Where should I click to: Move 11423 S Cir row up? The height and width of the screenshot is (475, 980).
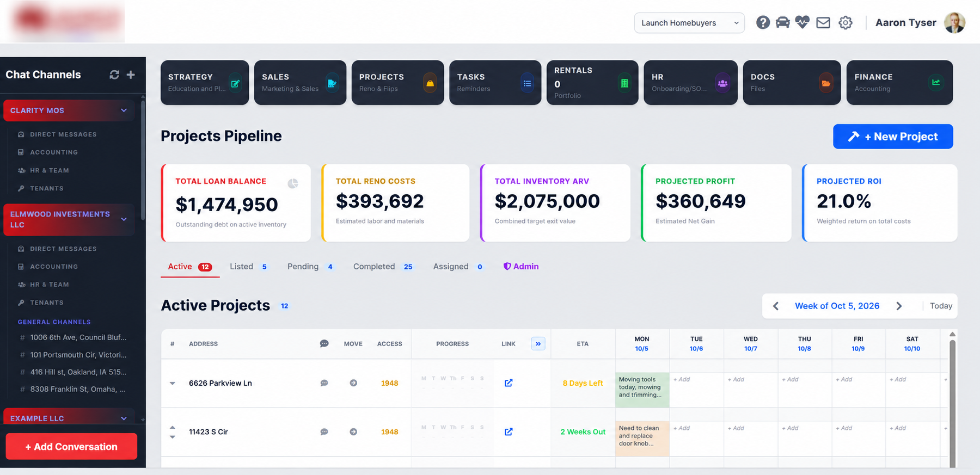(x=173, y=427)
